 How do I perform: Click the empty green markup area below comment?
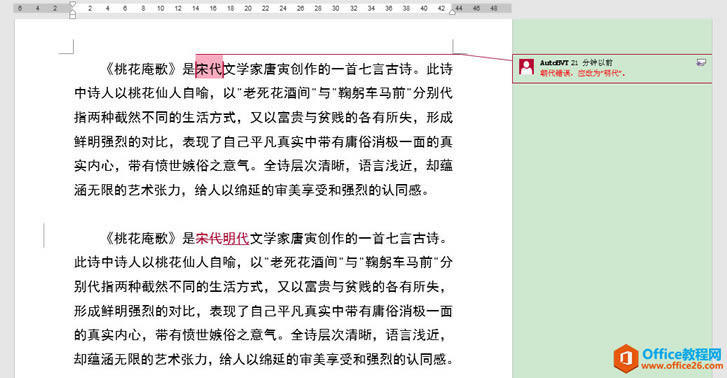pyautogui.click(x=612, y=209)
